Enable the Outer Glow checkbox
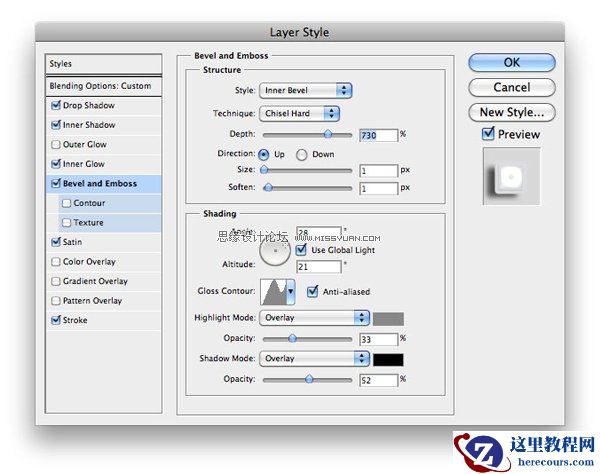Screen dimensions: 600x474 [x=56, y=144]
